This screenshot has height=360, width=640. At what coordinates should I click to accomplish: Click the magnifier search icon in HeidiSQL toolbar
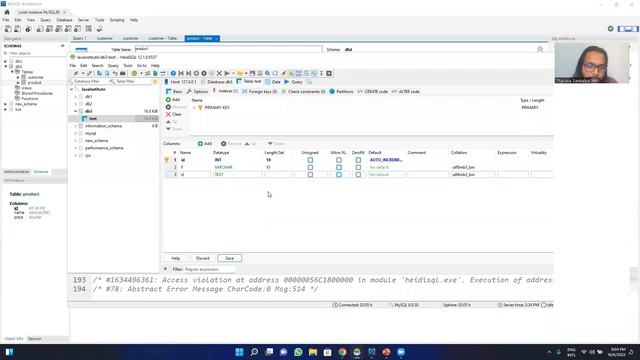point(267,73)
